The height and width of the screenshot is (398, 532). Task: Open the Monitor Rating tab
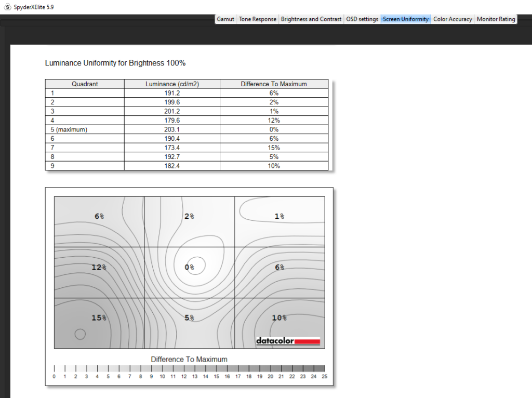[x=496, y=19]
